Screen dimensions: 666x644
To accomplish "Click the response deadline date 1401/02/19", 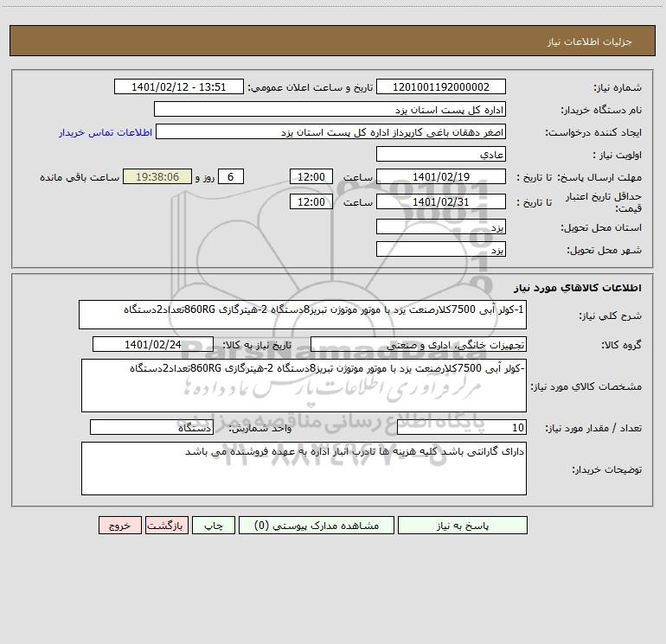I will click(441, 176).
